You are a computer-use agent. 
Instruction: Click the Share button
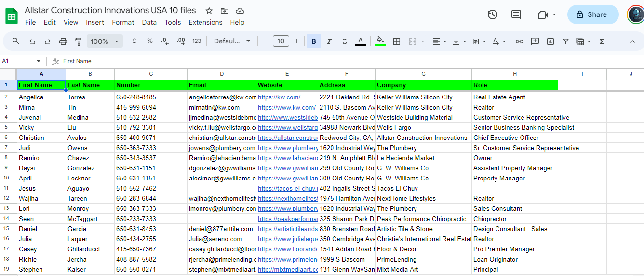(592, 14)
